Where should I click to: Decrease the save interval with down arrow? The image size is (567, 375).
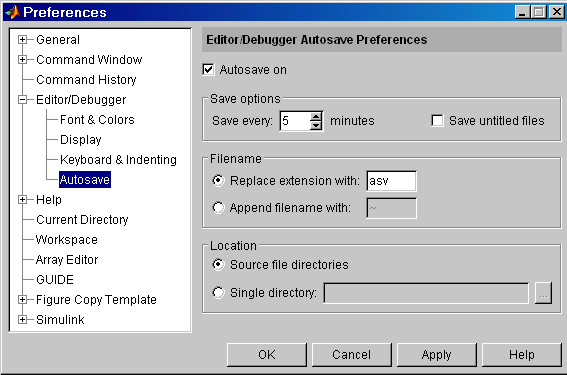[x=316, y=125]
